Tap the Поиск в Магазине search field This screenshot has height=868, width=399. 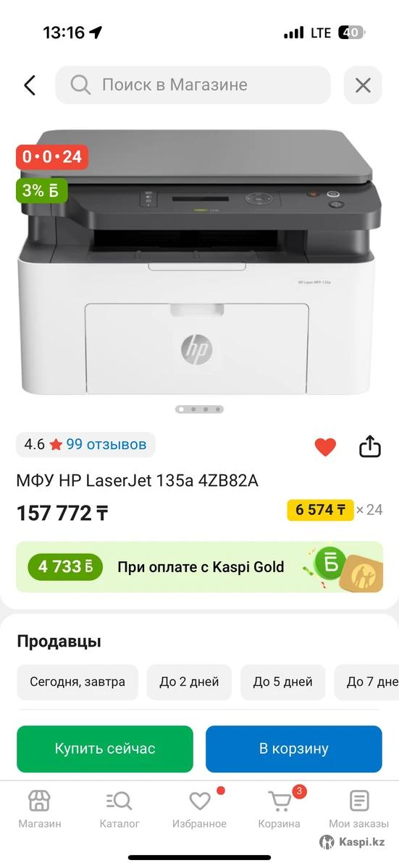pos(193,85)
